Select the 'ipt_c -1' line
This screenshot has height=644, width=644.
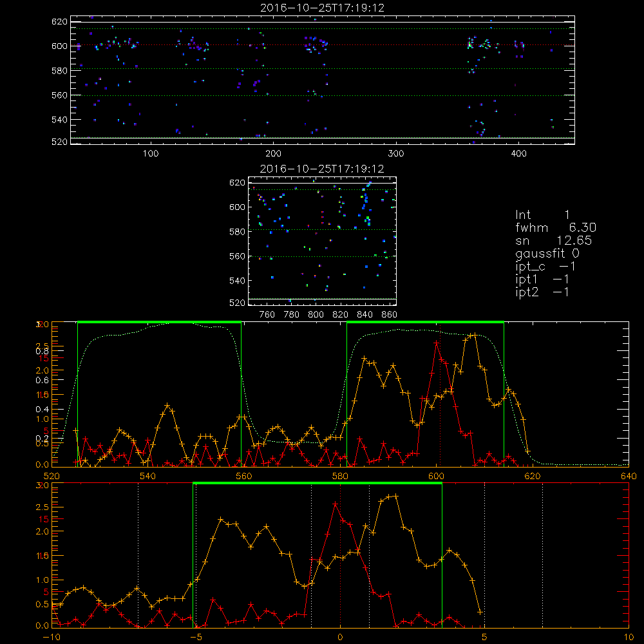(545, 267)
